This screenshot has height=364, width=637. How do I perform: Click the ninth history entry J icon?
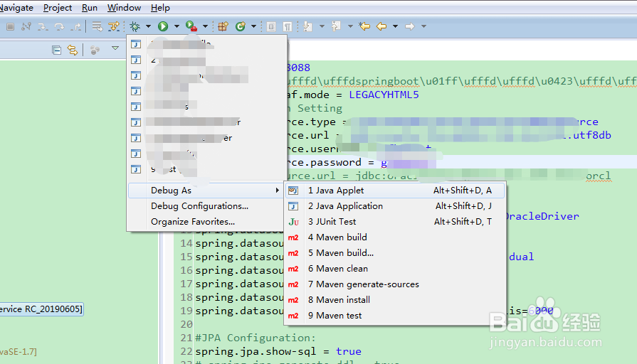point(136,169)
